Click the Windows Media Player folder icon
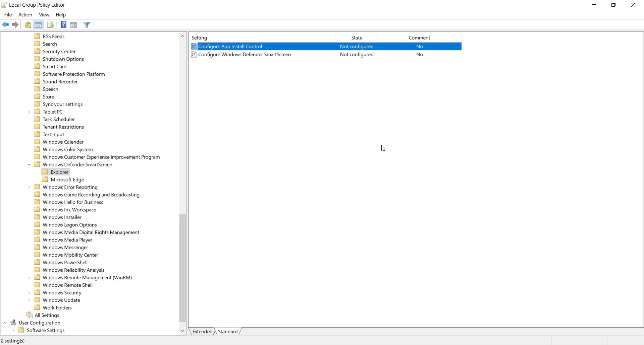Image resolution: width=644 pixels, height=345 pixels. [x=37, y=240]
